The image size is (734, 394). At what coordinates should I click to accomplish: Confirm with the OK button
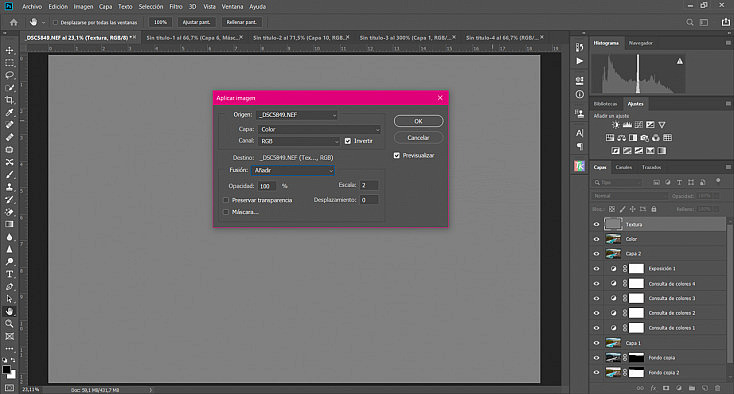(418, 121)
